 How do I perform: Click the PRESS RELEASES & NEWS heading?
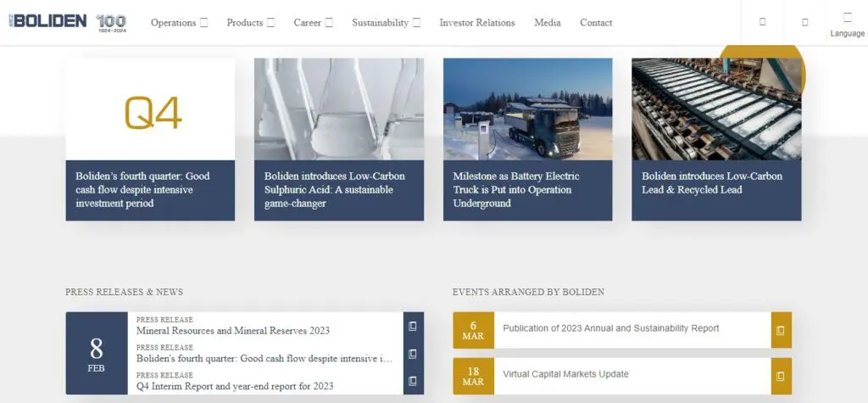pos(124,292)
